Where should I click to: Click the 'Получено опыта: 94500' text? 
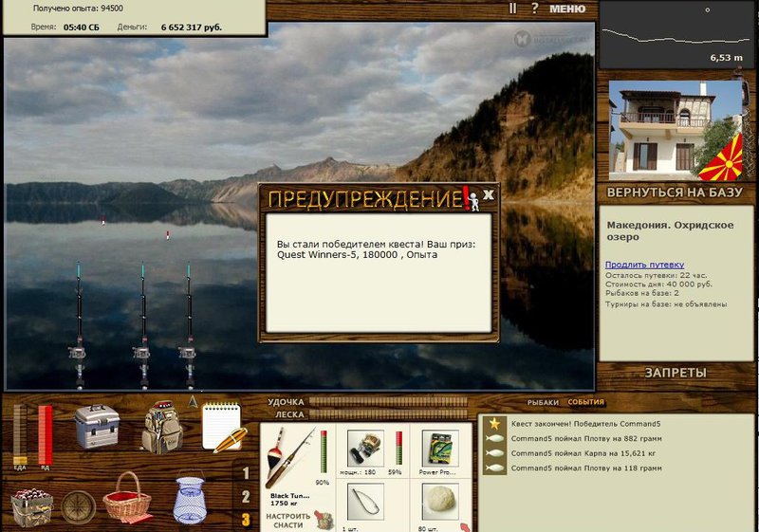[78, 9]
